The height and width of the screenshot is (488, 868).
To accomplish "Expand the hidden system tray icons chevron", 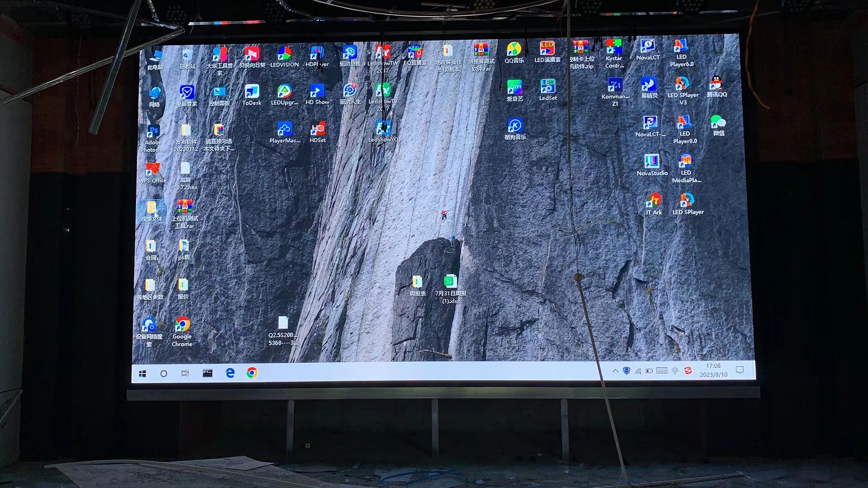I will (x=615, y=371).
